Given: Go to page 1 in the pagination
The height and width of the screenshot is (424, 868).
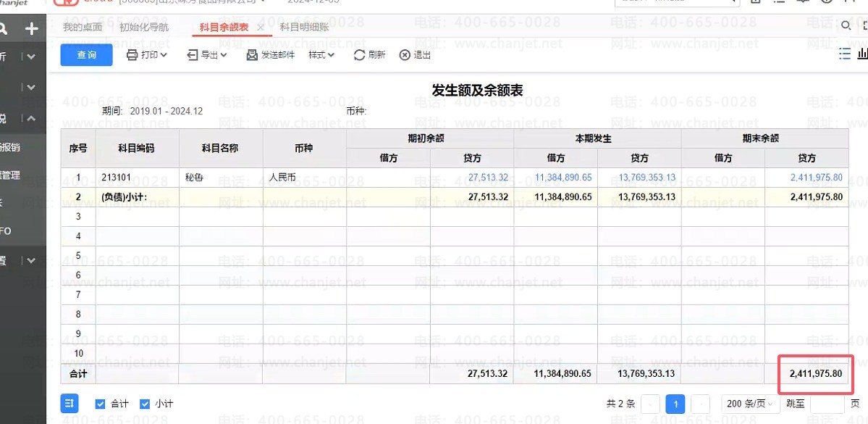Looking at the screenshot, I should click(x=675, y=404).
